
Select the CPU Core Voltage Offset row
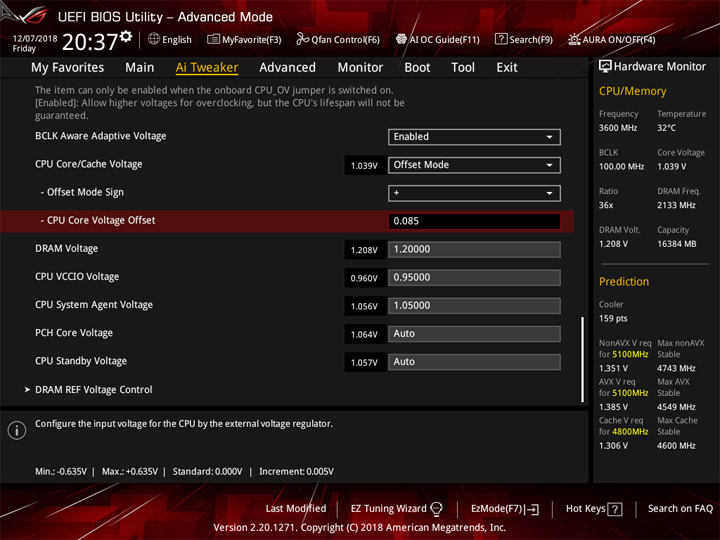pyautogui.click(x=287, y=221)
